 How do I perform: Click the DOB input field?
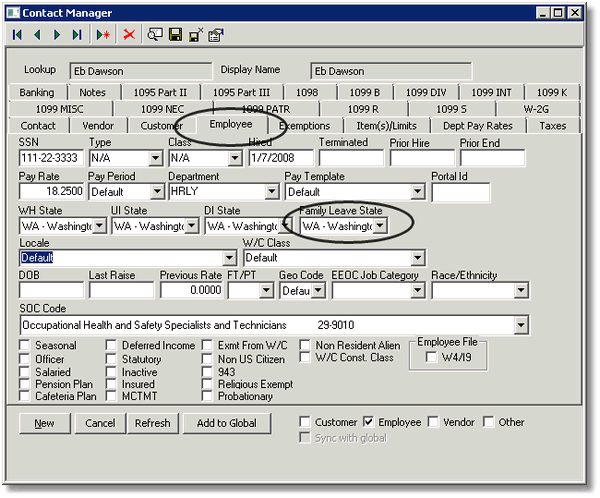[51, 291]
